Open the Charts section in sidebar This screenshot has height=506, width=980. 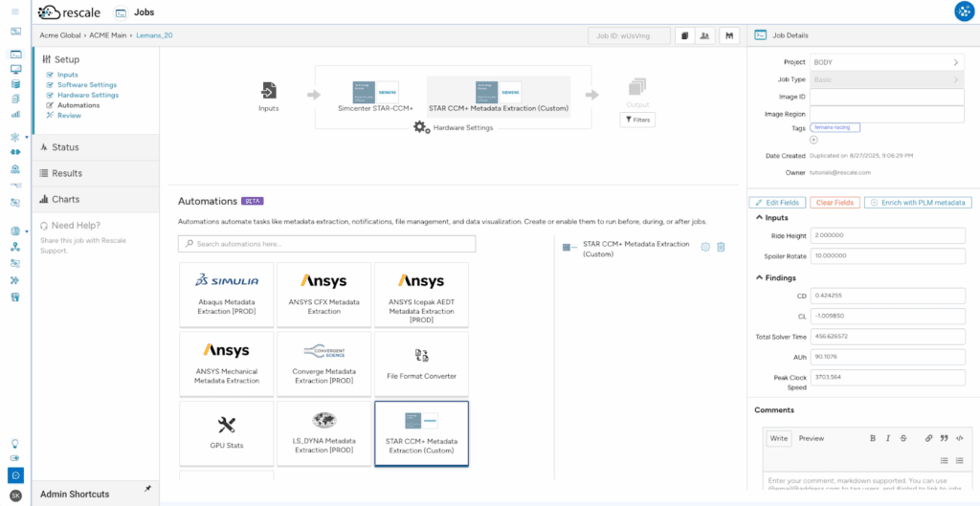click(x=66, y=199)
